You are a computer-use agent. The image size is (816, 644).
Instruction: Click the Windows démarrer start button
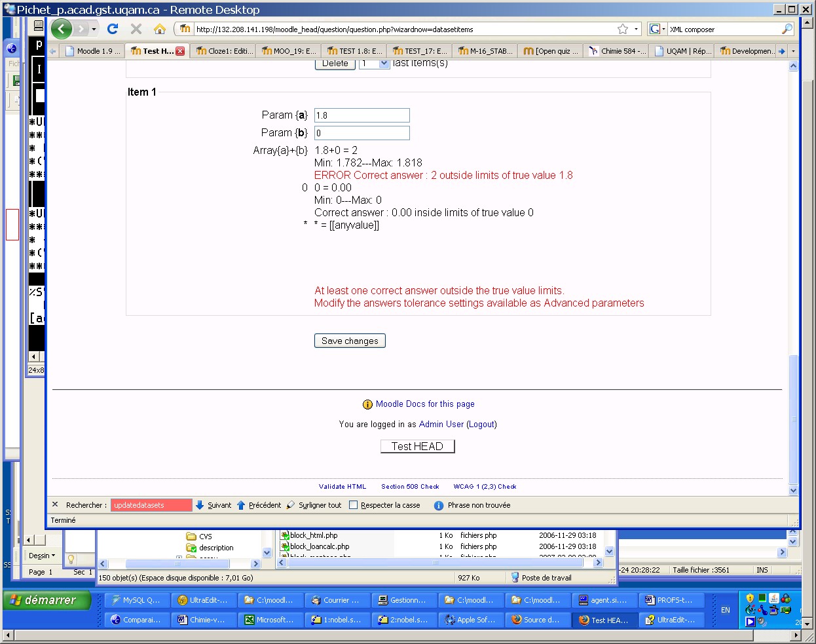pos(46,600)
